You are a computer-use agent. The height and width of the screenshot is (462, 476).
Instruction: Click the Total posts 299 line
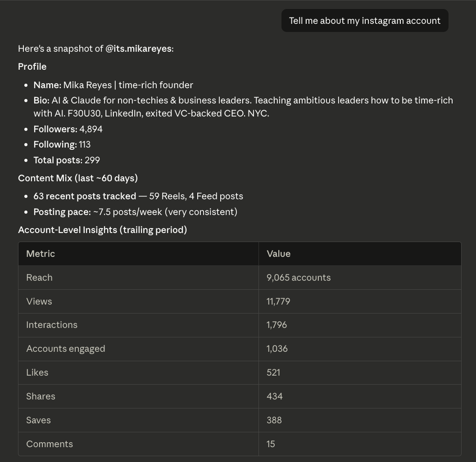(x=67, y=160)
